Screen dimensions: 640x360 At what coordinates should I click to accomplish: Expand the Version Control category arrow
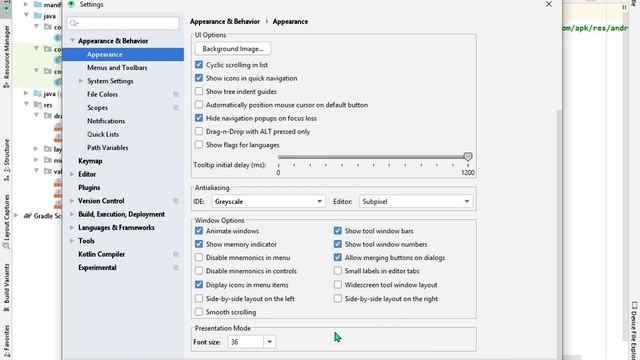click(72, 201)
